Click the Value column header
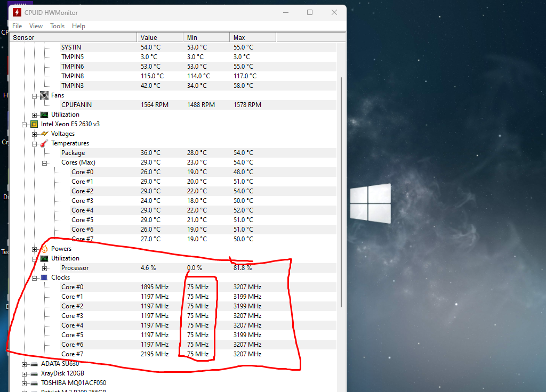 (x=160, y=37)
